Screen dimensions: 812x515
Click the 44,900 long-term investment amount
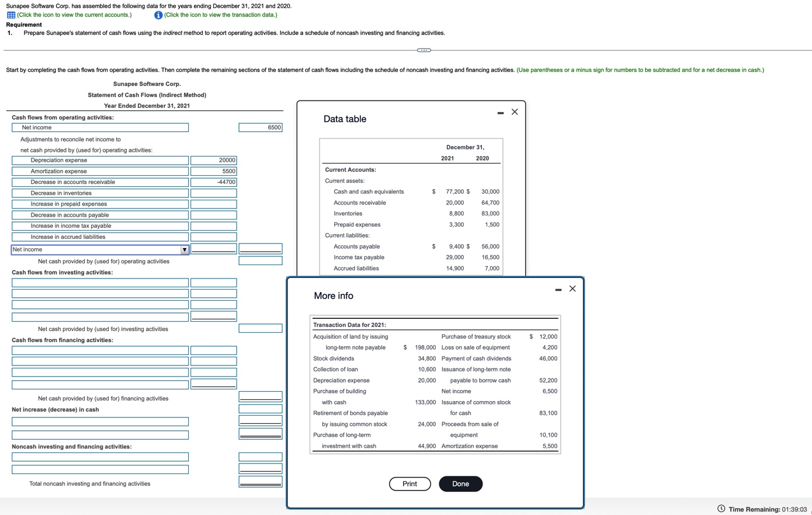coord(427,446)
